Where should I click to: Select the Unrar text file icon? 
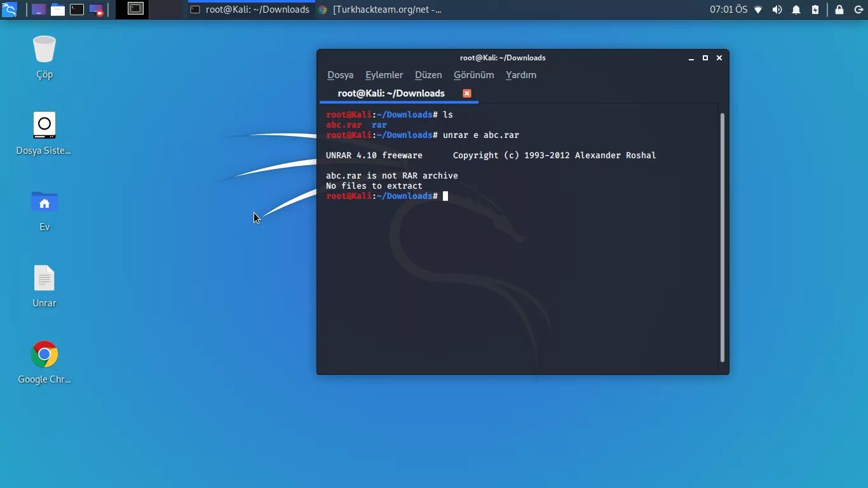44,286
